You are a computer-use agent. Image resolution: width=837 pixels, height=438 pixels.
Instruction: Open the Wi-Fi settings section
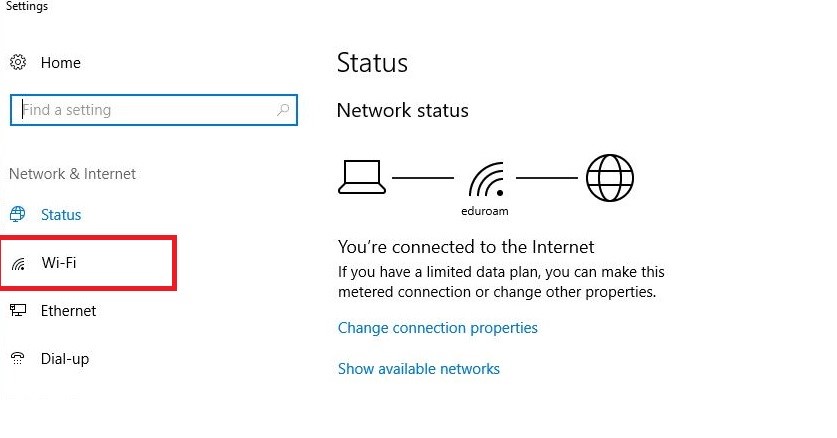pyautogui.click(x=59, y=263)
